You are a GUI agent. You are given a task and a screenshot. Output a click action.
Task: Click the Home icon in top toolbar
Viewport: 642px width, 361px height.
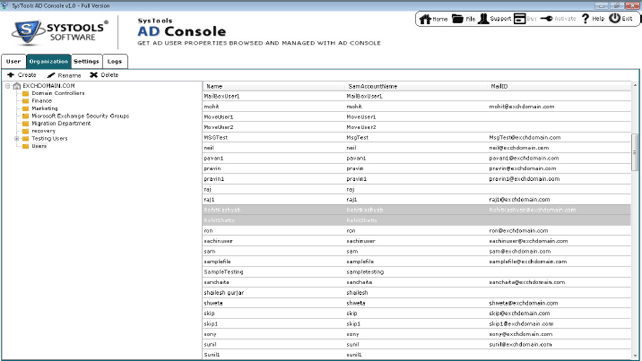point(425,19)
